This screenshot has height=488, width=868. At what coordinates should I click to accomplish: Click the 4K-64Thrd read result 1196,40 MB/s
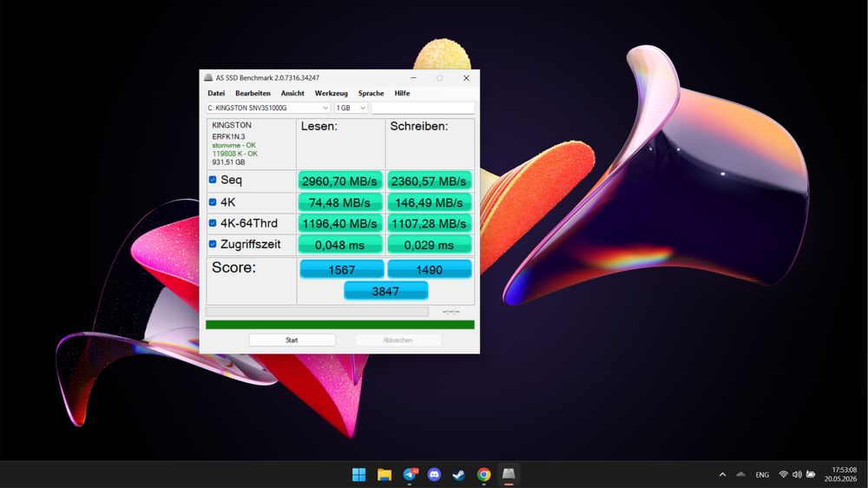[x=340, y=224]
